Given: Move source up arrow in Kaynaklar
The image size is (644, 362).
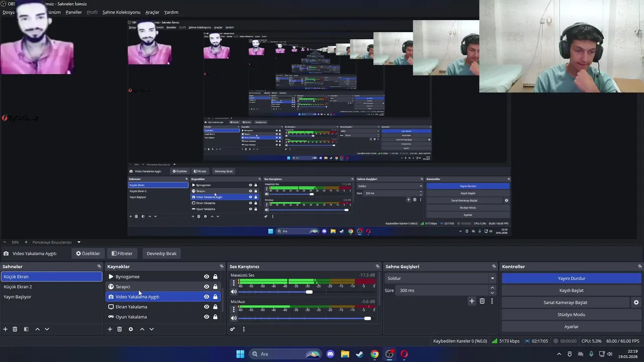Looking at the screenshot, I should pos(142,329).
